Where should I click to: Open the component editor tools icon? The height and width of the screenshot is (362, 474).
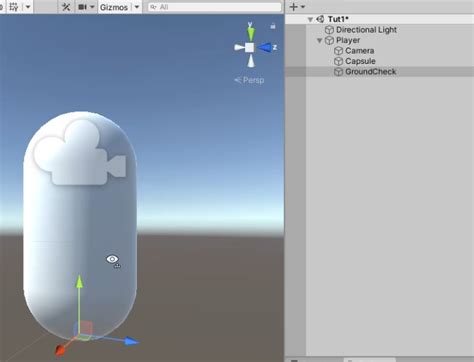point(66,7)
